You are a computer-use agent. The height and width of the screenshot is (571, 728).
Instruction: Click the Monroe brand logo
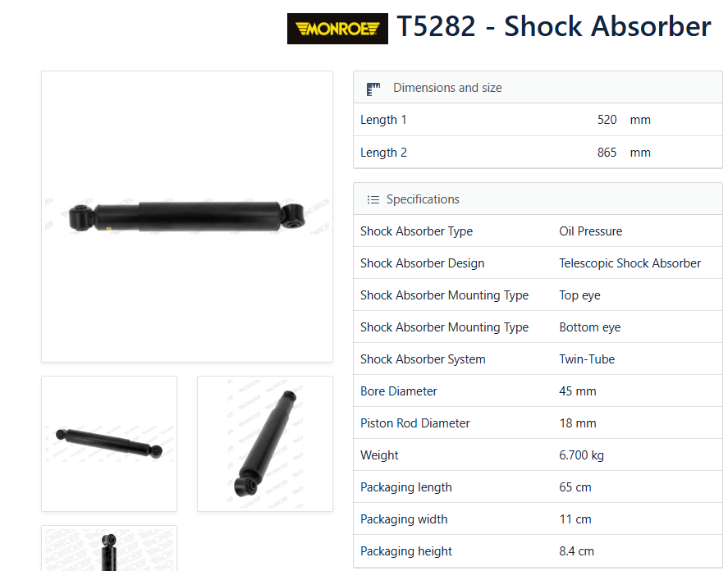coord(337,29)
